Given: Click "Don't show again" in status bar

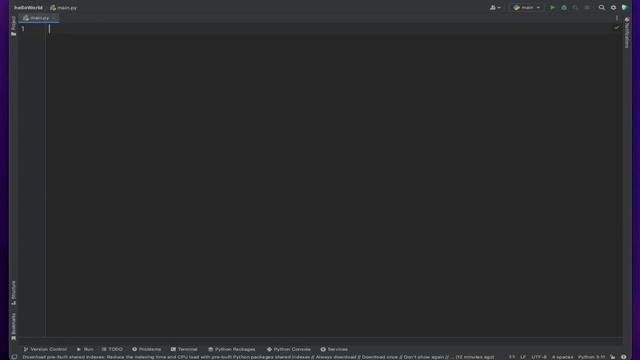Looking at the screenshot, I should point(424,357).
